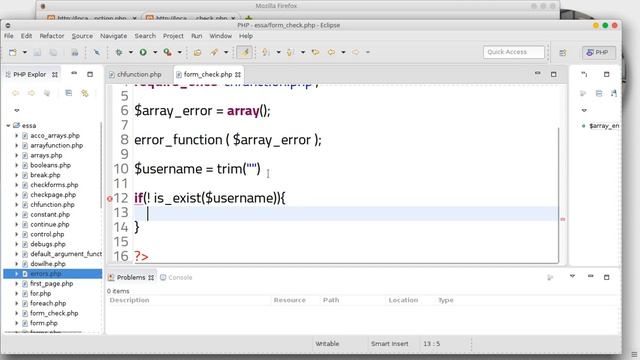Click the Back navigation arrow in toolbar
This screenshot has width=640, height=360.
click(x=331, y=52)
